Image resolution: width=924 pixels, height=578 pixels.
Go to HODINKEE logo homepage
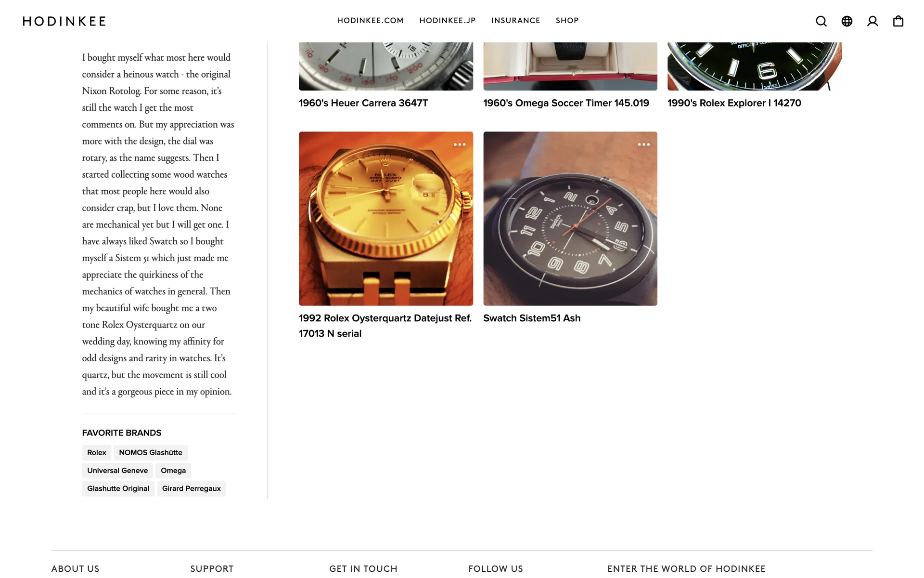tap(64, 21)
